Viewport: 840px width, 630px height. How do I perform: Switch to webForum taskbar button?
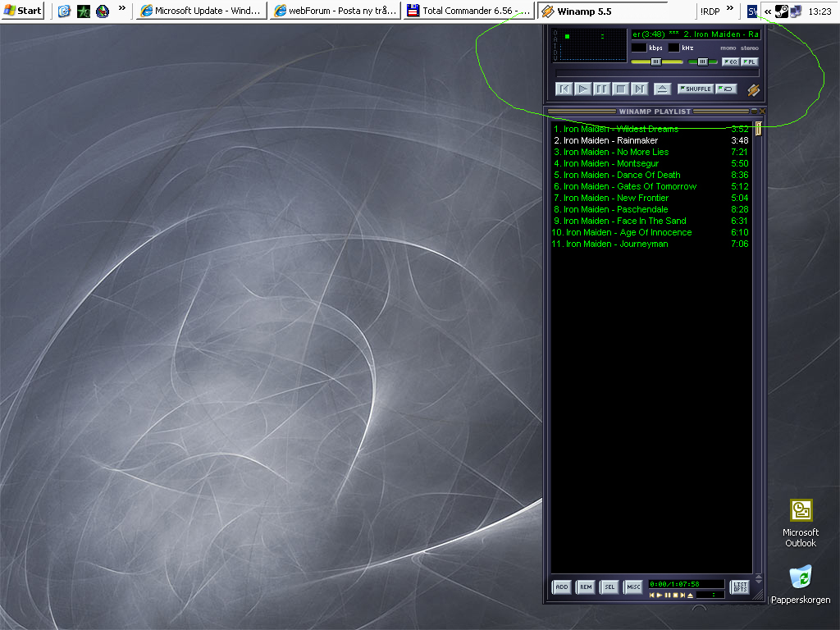[x=336, y=11]
